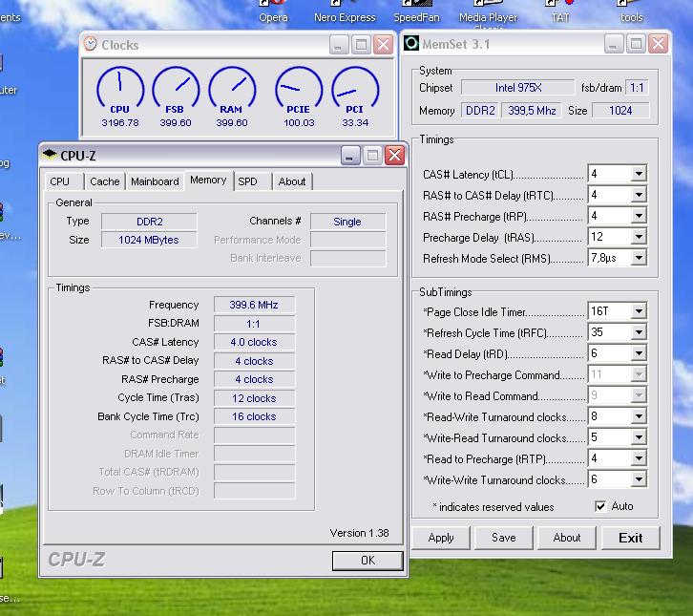Click the Single channels field
This screenshot has width=693, height=616.
point(347,222)
